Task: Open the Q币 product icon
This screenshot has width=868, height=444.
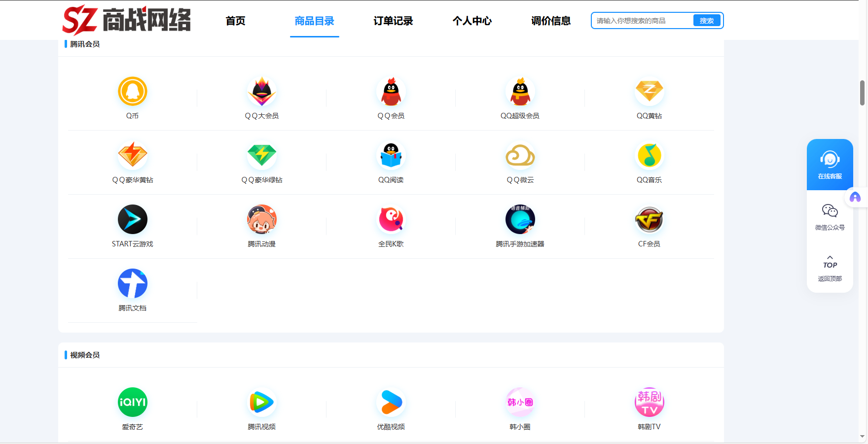Action: point(133,91)
